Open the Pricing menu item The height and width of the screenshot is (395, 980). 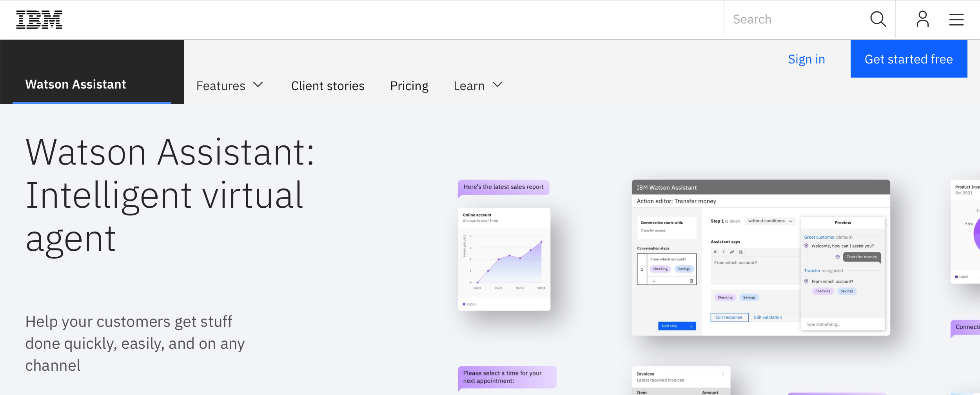click(409, 85)
